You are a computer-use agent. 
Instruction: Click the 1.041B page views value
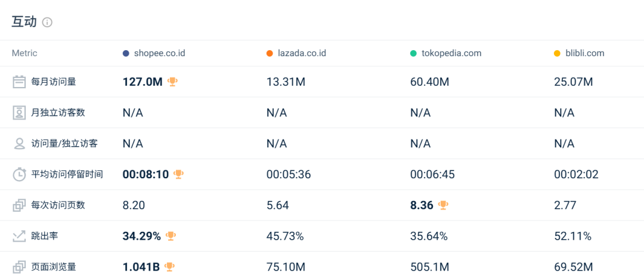tap(141, 267)
